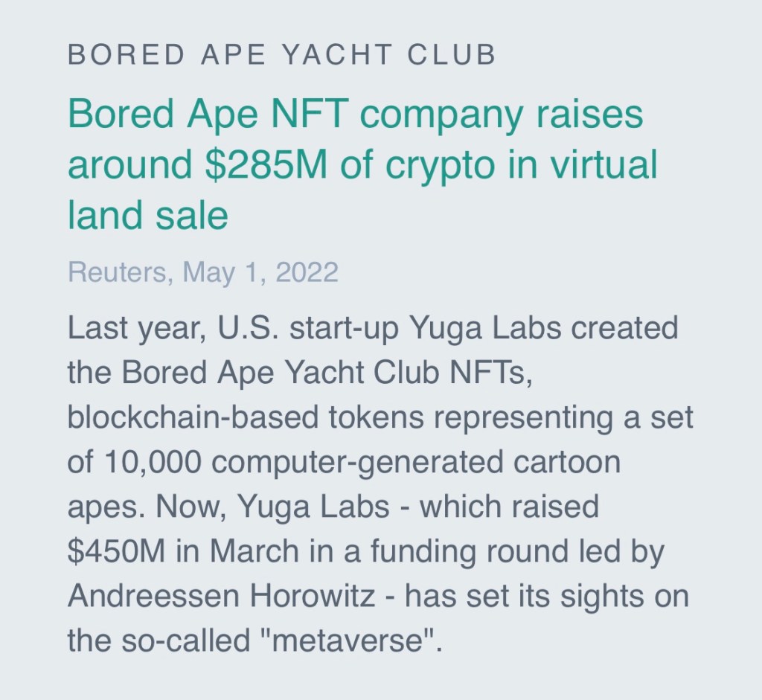Click "$285M" in the green headline

coord(266,166)
